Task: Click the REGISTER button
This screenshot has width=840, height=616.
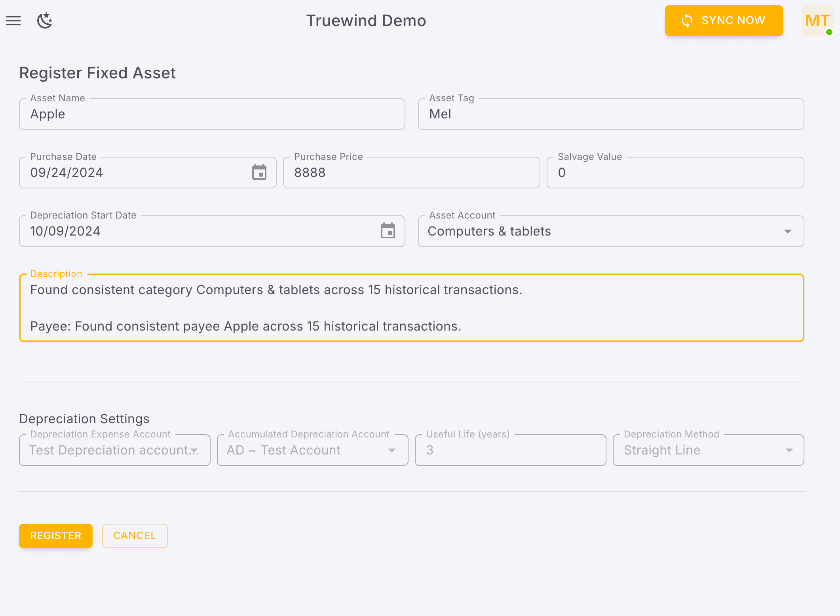Action: pyautogui.click(x=55, y=536)
